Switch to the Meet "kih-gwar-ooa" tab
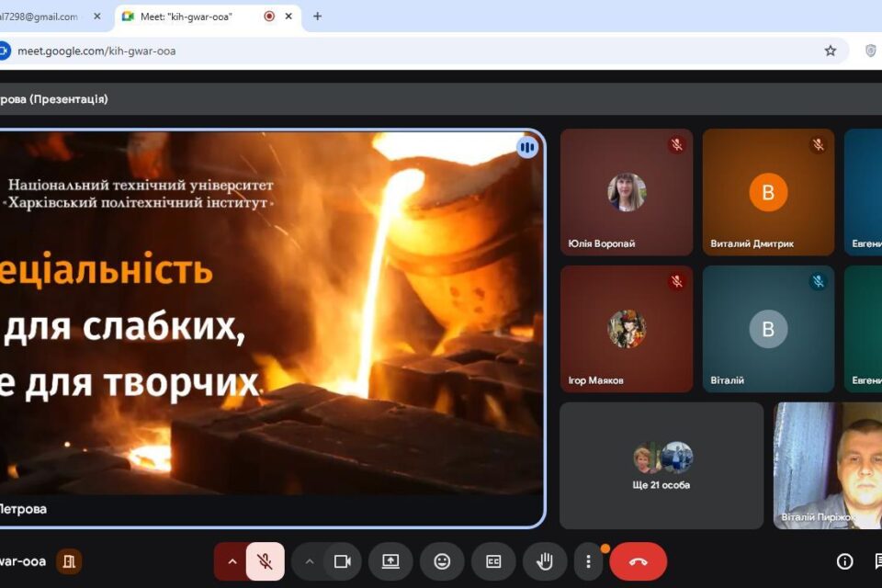The width and height of the screenshot is (882, 588). pos(209,17)
